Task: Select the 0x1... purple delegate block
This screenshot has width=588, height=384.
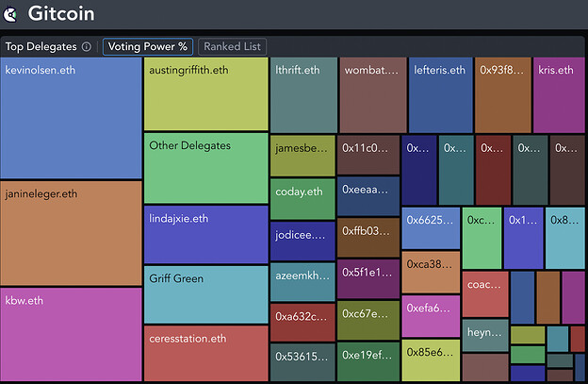Action: pos(523,238)
